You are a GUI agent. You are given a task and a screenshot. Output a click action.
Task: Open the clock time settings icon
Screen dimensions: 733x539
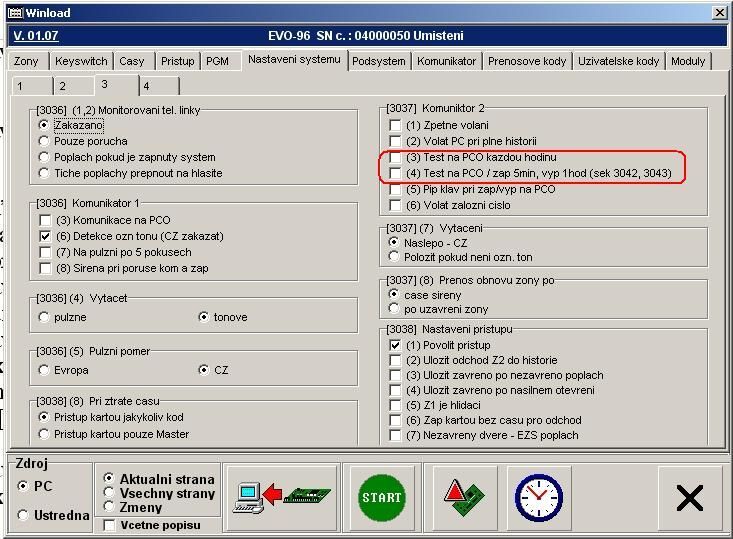click(x=538, y=497)
